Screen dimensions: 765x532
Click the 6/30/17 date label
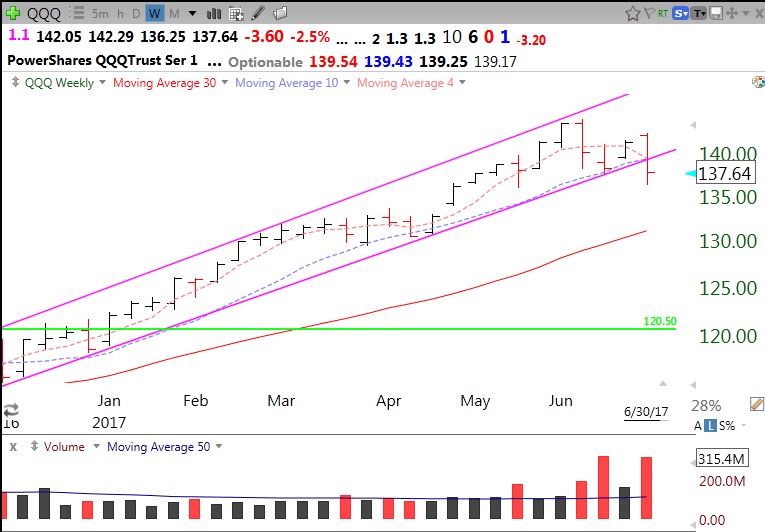point(646,411)
